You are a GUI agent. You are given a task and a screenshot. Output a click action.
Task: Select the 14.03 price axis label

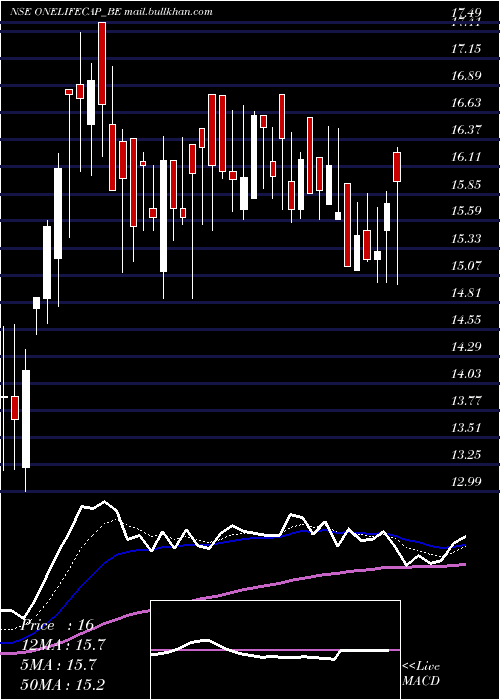pos(466,374)
